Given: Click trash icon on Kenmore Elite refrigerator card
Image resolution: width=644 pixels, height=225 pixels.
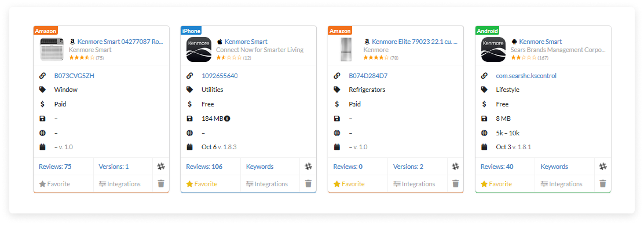Looking at the screenshot, I should pos(455,183).
